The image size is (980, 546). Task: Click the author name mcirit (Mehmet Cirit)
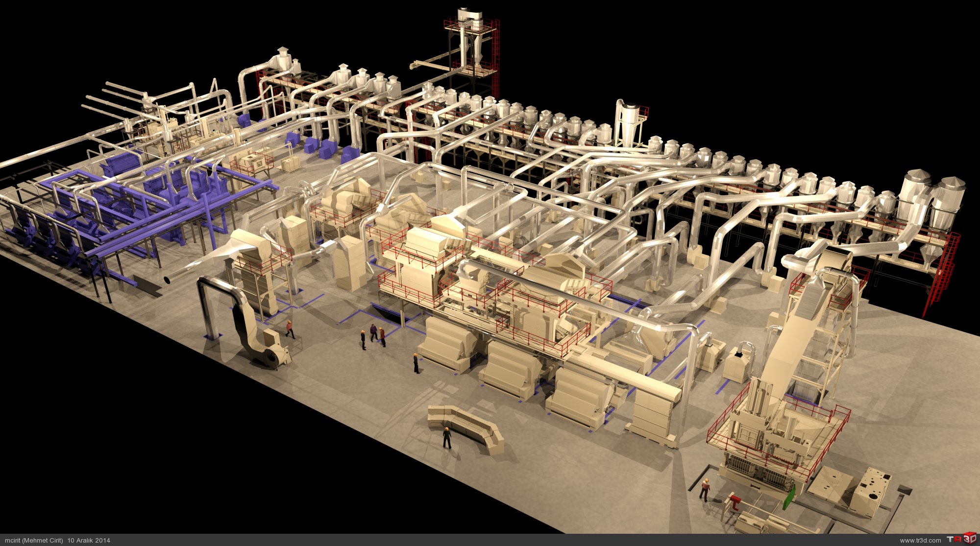click(34, 541)
